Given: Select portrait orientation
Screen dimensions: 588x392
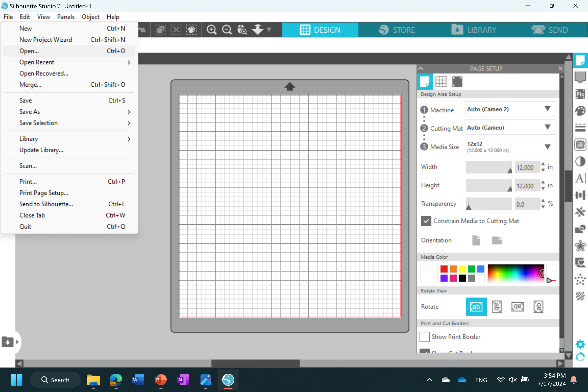Looking at the screenshot, I should coord(476,241).
